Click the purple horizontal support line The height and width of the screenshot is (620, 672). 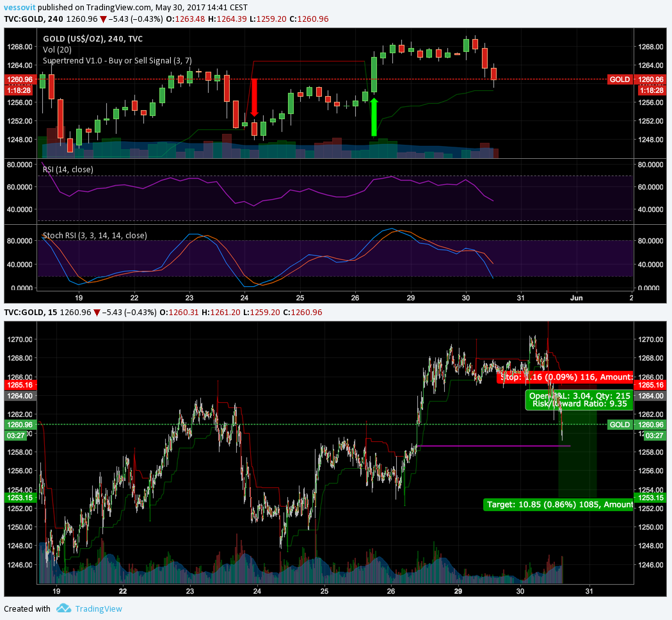(493, 446)
